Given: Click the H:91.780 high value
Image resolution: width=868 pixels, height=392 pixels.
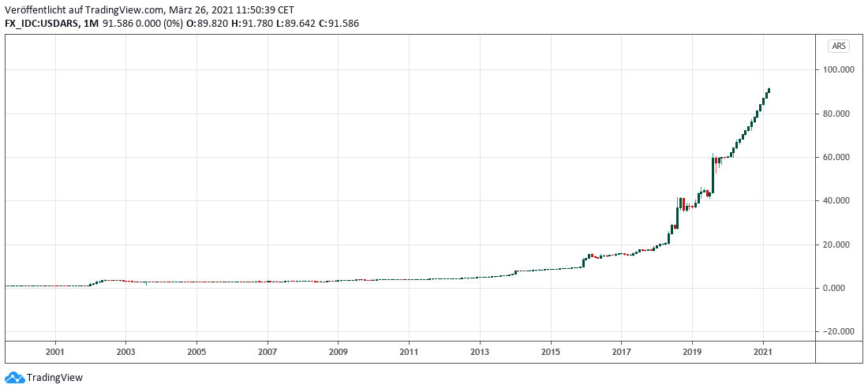Looking at the screenshot, I should click(252, 23).
